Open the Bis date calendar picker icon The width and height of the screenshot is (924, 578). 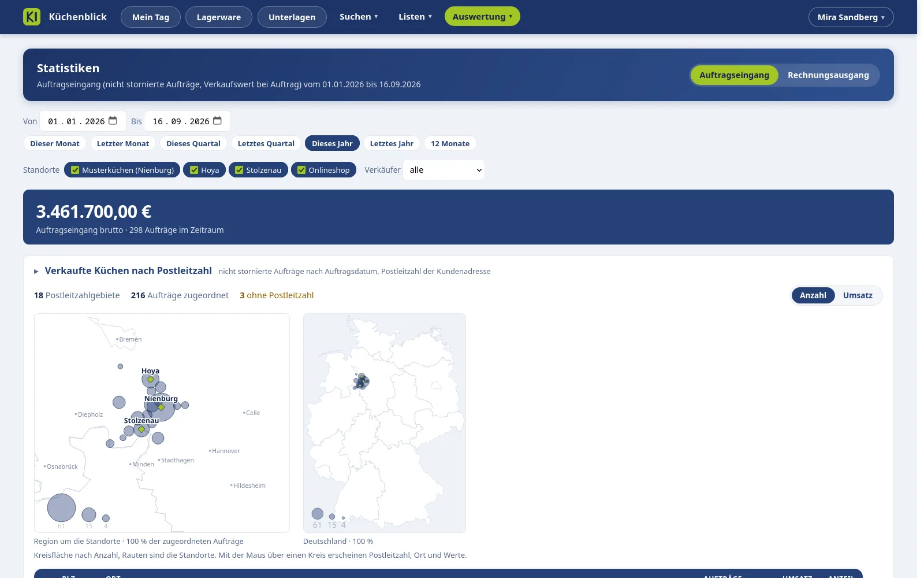click(218, 121)
